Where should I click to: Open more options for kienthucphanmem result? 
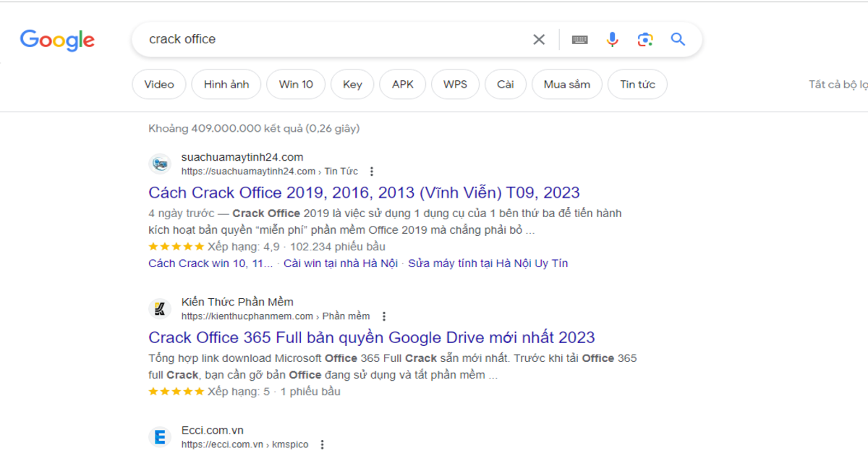click(x=384, y=316)
